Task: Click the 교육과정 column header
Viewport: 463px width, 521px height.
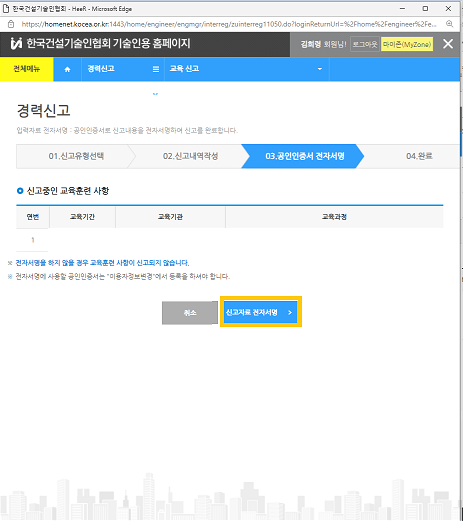Action: [334, 217]
